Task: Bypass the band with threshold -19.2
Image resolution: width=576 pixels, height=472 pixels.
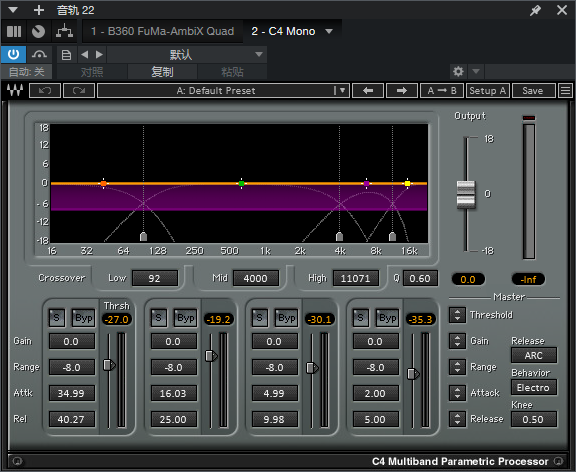Action: pos(186,318)
